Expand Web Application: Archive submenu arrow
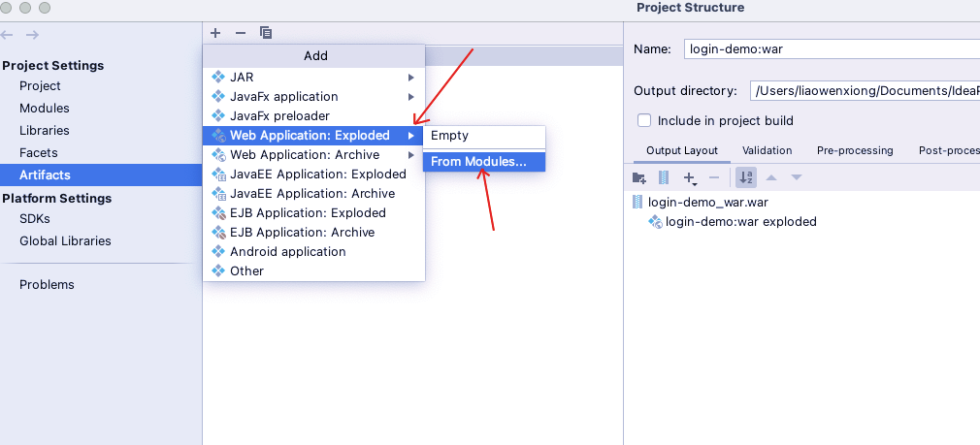The image size is (980, 445). [x=411, y=155]
